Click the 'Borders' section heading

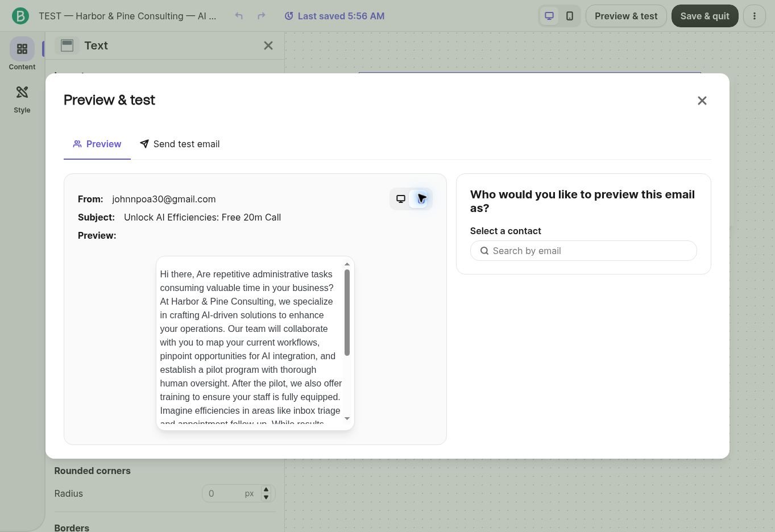click(72, 527)
